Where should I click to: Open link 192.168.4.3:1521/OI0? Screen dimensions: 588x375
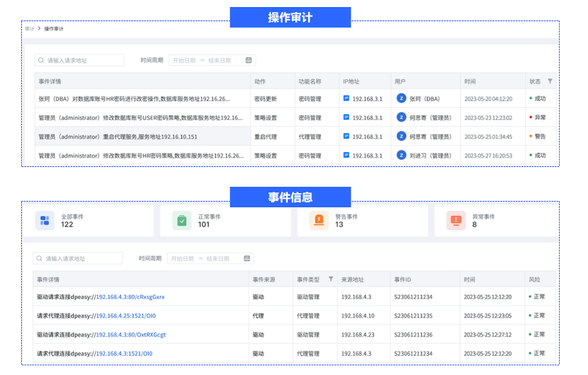coord(124,354)
